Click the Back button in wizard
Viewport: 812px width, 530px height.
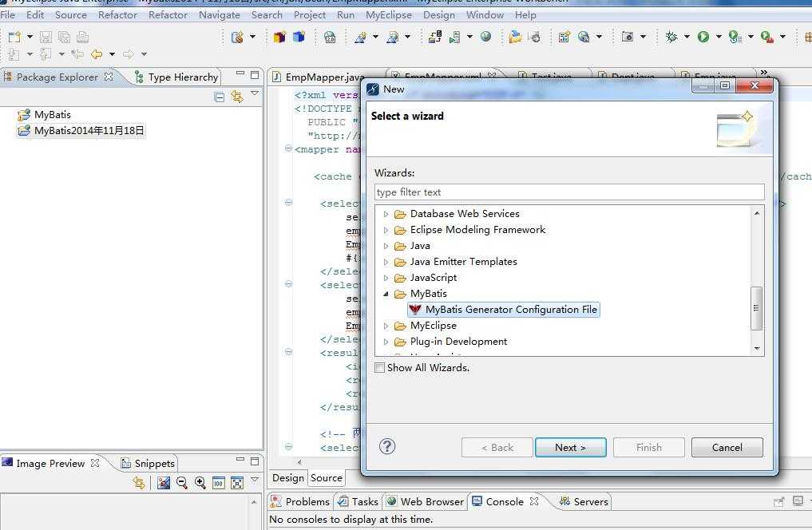click(x=497, y=447)
